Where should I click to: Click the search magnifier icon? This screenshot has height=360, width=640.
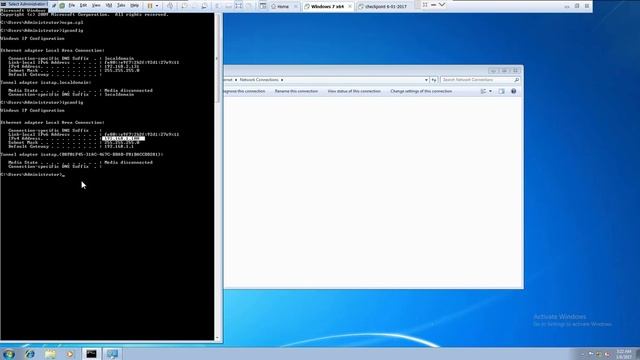click(x=517, y=80)
